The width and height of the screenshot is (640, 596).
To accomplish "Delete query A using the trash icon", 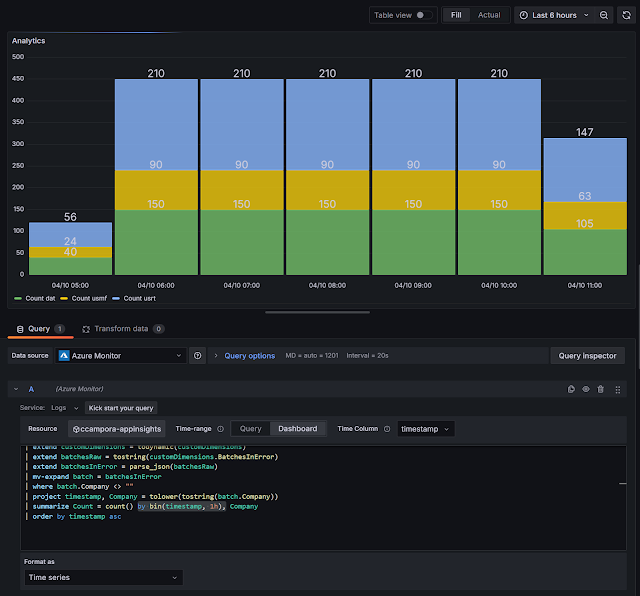I will [600, 389].
